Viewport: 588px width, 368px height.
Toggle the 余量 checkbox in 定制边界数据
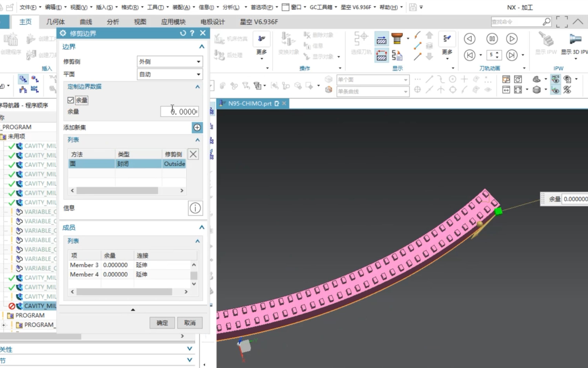(x=71, y=100)
